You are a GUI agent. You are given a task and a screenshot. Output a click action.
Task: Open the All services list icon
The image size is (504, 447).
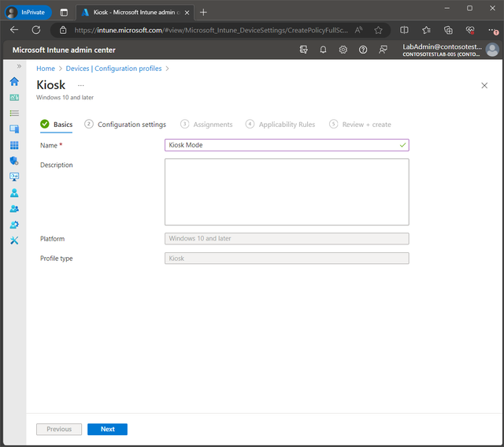click(x=14, y=113)
